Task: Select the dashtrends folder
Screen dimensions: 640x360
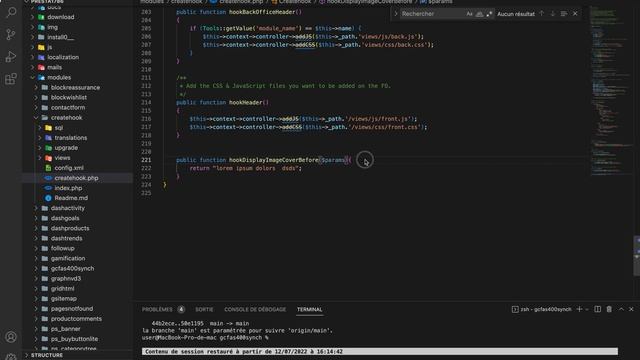Action: [x=67, y=238]
